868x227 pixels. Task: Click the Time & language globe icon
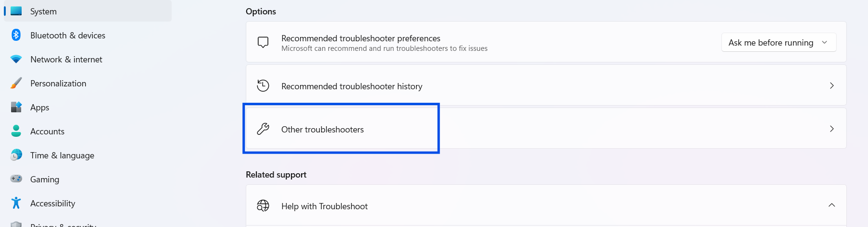click(16, 155)
